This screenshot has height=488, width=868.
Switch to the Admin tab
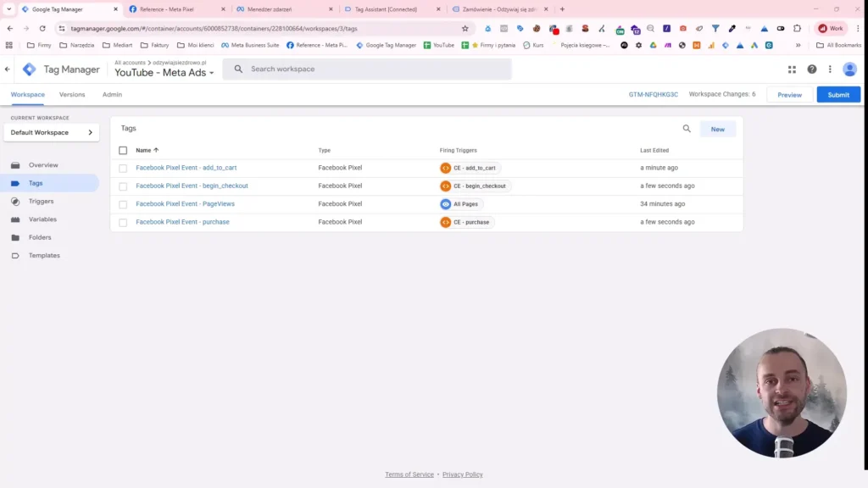[x=112, y=95]
